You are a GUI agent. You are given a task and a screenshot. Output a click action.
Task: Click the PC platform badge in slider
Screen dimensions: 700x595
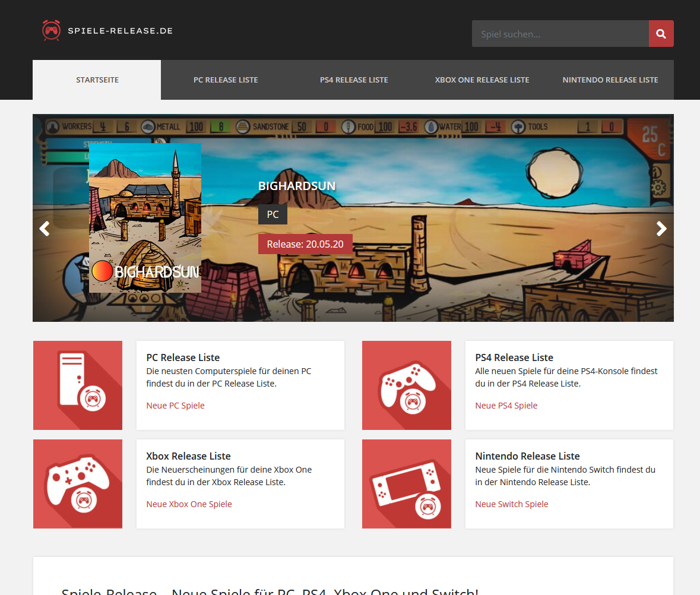click(273, 214)
